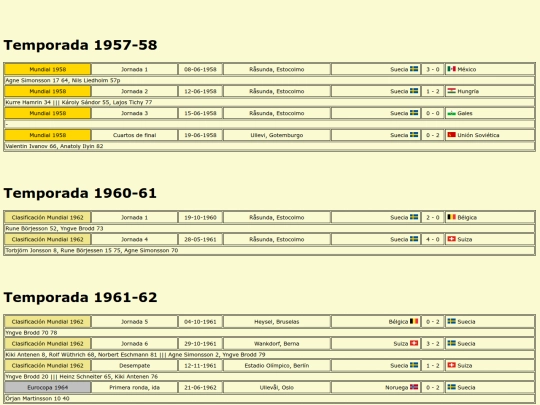The image size is (540, 405).
Task: Click Bélgica flag in the 19-10-1960 row
Action: (451, 217)
